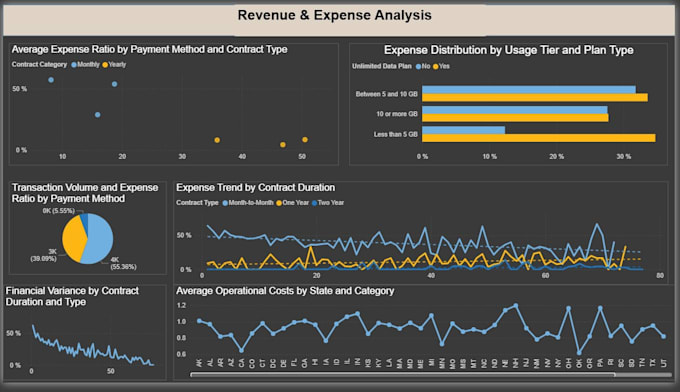Screen dimensions: 680x392
Task: Click 'Financial Variance by Contract Duration' chart title
Action: coord(72,296)
